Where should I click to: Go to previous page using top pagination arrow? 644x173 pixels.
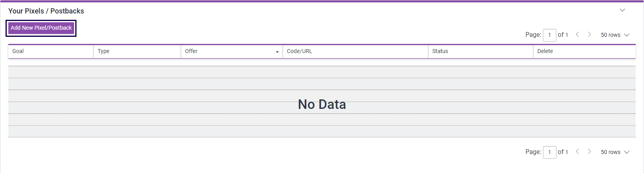click(577, 34)
